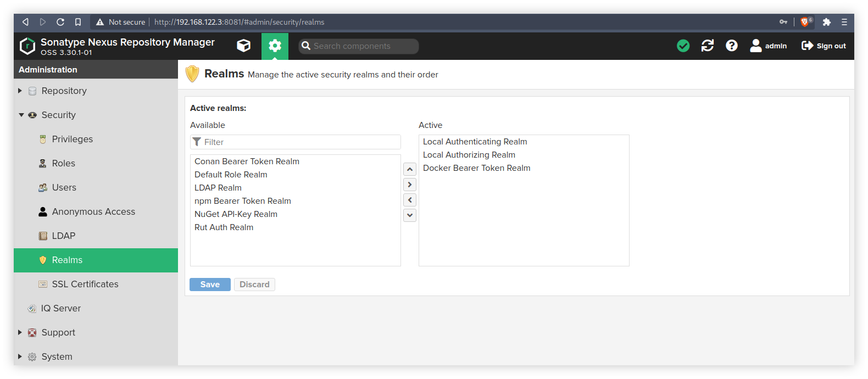Open the Help question mark icon
Image resolution: width=868 pixels, height=379 pixels.
click(x=731, y=46)
